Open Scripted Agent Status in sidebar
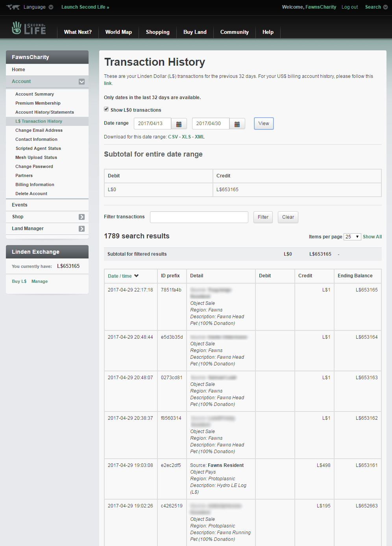 click(38, 149)
